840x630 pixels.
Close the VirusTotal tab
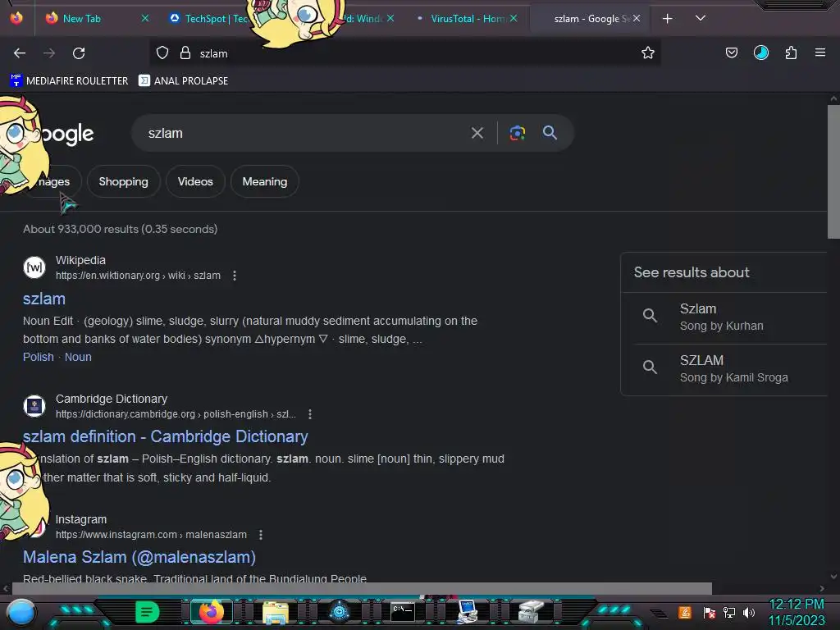click(514, 18)
